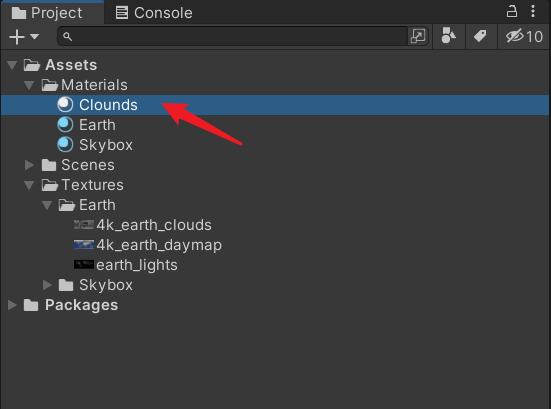The width and height of the screenshot is (551, 409).
Task: Collapse the Assets folder arrow
Action: 12,65
